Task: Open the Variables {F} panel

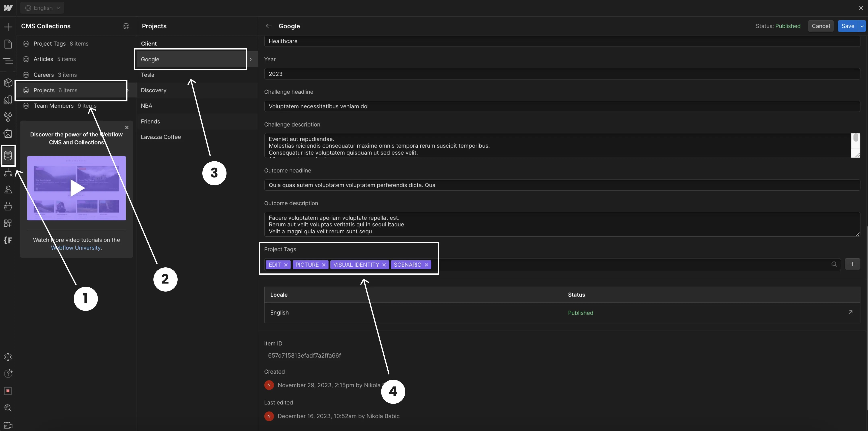Action: (x=8, y=240)
